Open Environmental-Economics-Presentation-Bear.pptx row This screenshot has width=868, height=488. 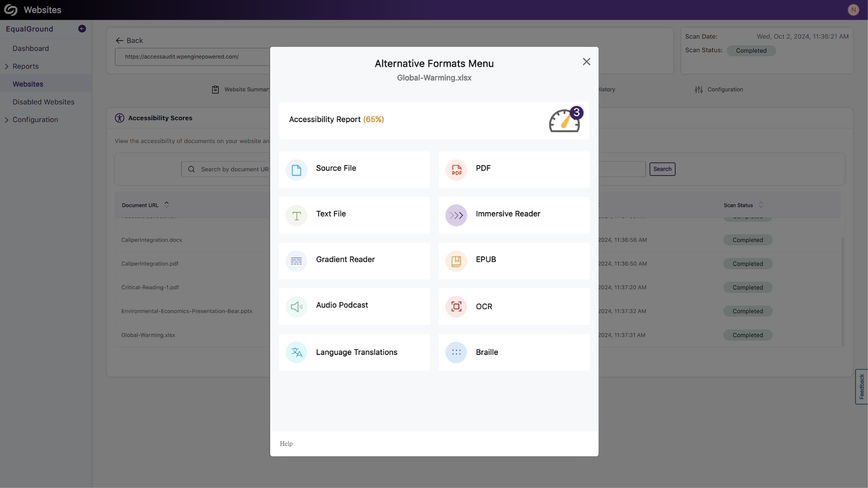click(x=187, y=311)
